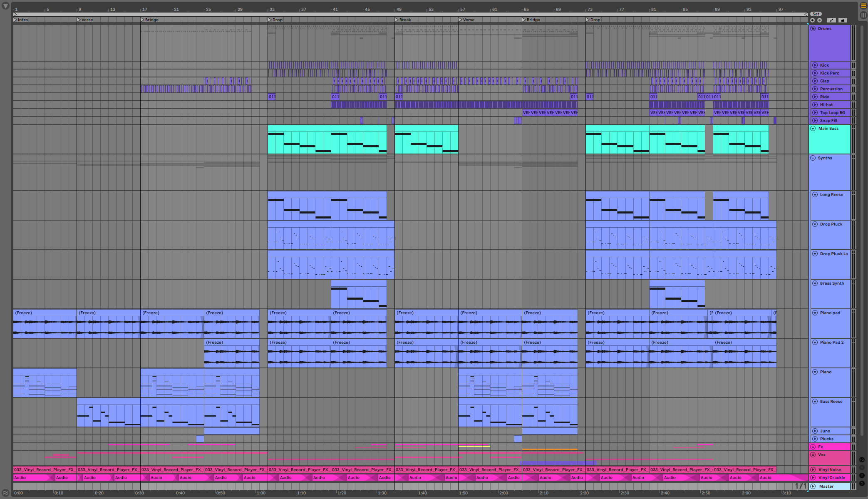Open the triangle menu at top left
Screen dimensions: 868x499
point(5,6)
